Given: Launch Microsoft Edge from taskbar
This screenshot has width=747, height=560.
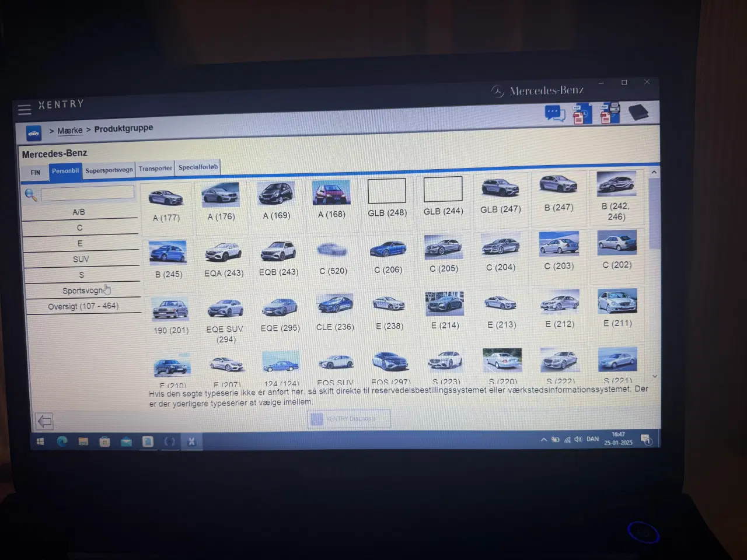Looking at the screenshot, I should click(x=62, y=442).
